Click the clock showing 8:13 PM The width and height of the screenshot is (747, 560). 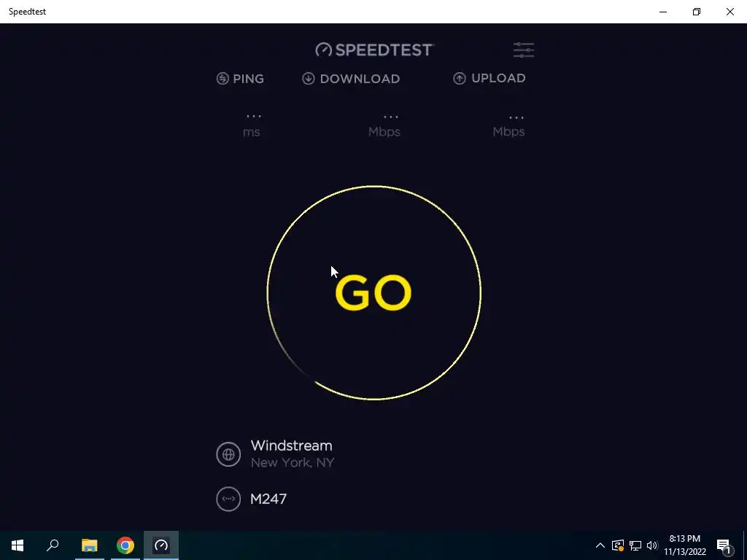(685, 539)
